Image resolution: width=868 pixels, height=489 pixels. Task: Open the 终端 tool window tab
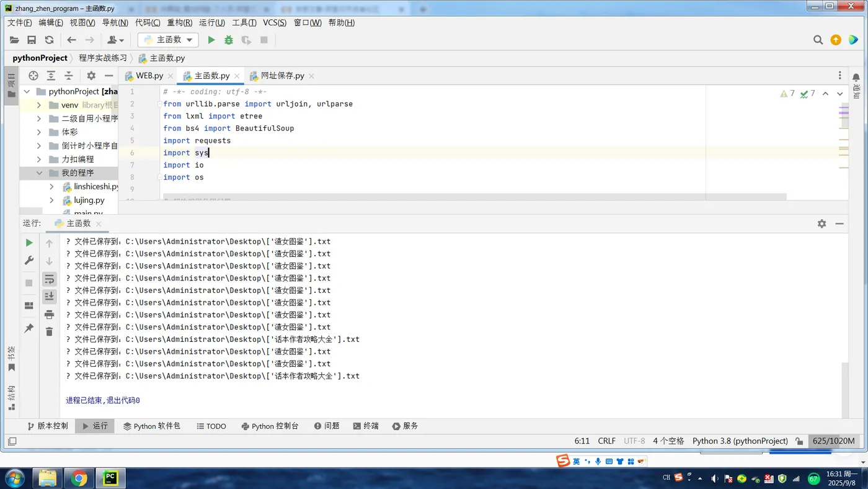click(366, 426)
